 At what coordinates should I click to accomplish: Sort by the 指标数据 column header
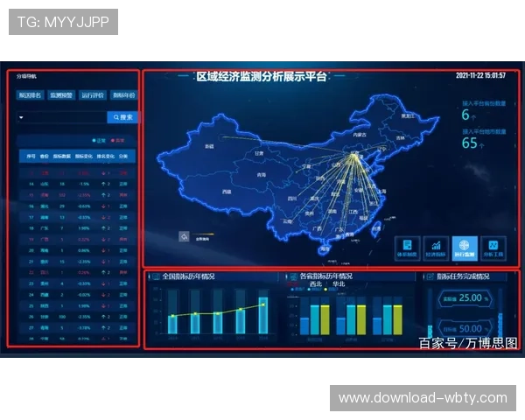62,157
